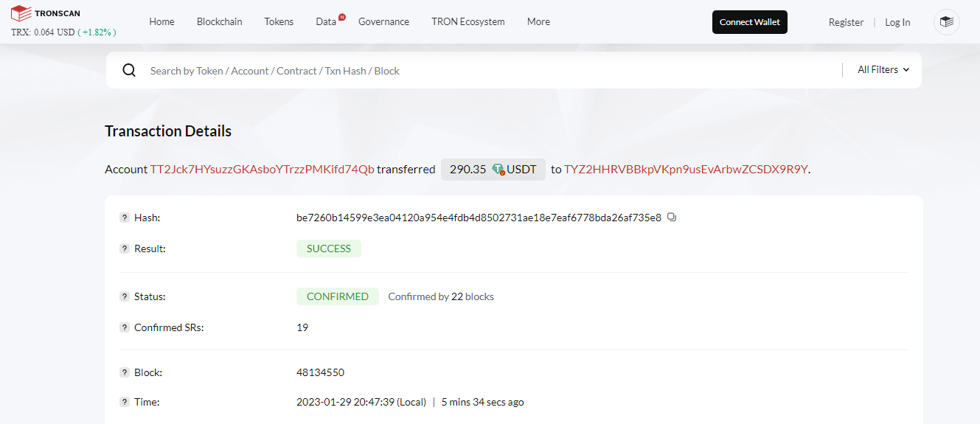Open the cube icon in the top-right corner
The width and height of the screenshot is (980, 424).
point(947,22)
